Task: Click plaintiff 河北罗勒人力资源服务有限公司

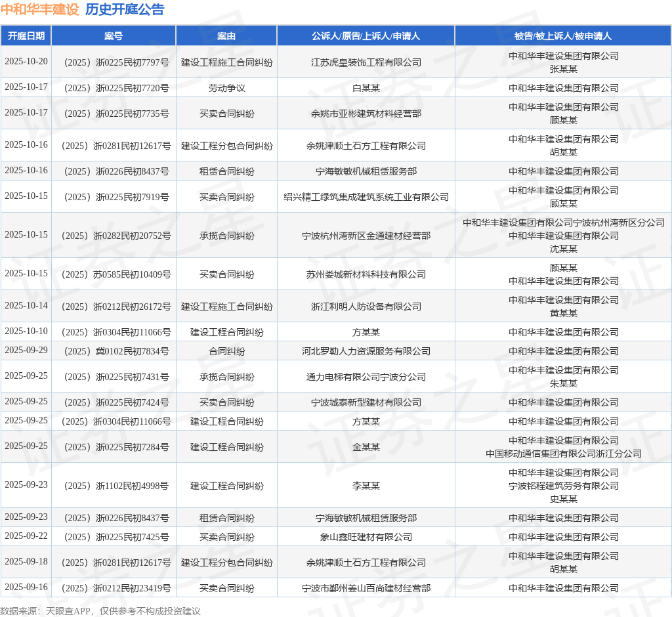Action: [x=366, y=352]
